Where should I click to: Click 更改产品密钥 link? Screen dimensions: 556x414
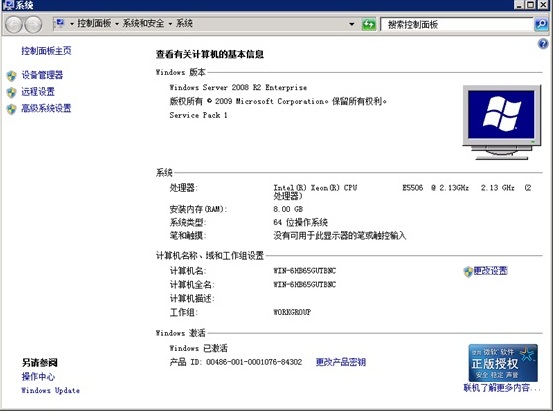tap(341, 362)
